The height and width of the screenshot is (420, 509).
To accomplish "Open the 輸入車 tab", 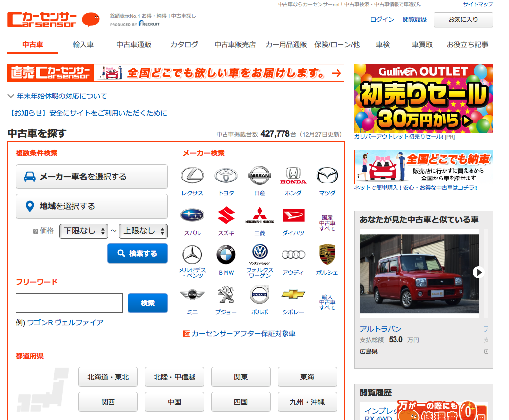I will pos(83,45).
